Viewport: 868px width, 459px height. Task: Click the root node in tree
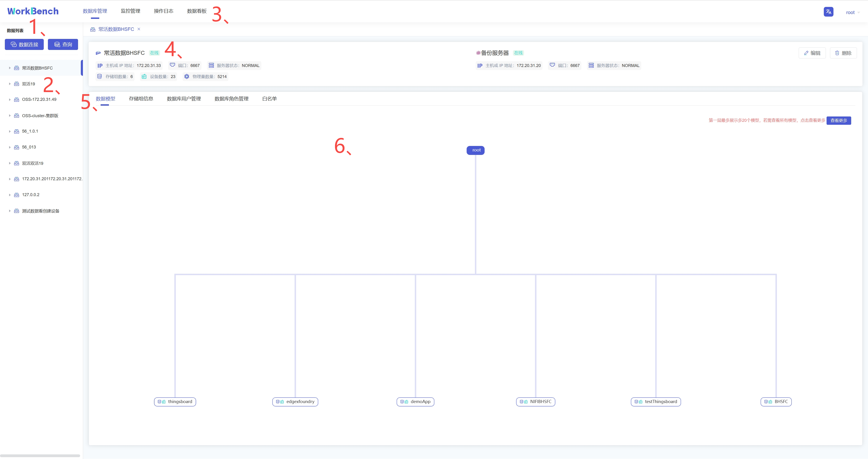click(475, 150)
